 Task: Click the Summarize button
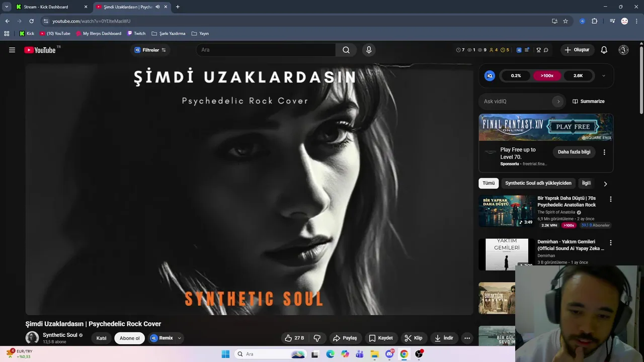589,101
